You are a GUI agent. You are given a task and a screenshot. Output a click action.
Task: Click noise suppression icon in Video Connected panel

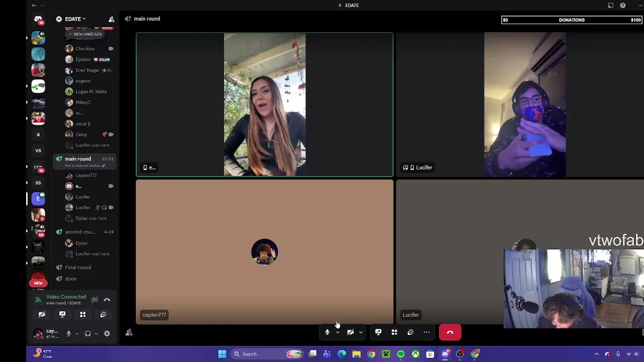(x=95, y=300)
